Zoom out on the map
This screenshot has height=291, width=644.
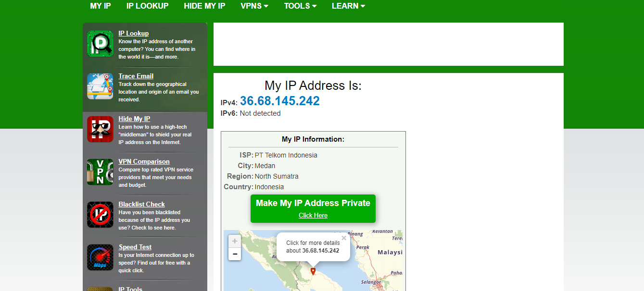[235, 254]
